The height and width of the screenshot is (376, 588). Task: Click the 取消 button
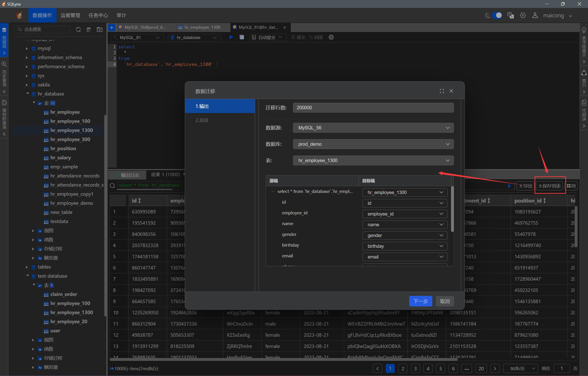pyautogui.click(x=445, y=301)
